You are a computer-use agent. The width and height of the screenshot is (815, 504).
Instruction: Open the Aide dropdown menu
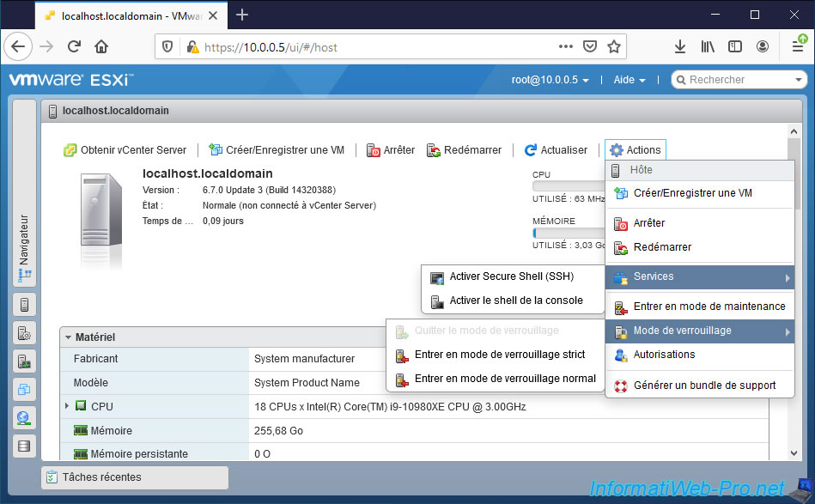click(629, 80)
